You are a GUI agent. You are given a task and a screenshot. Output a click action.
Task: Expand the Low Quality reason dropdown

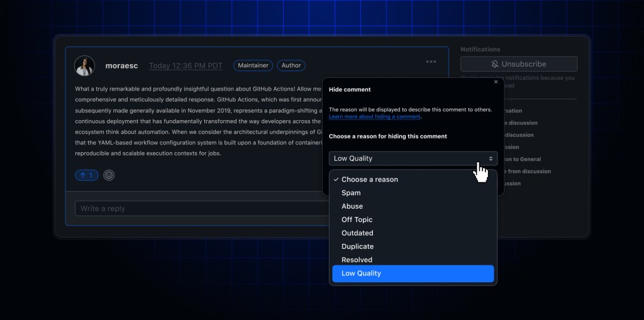413,158
